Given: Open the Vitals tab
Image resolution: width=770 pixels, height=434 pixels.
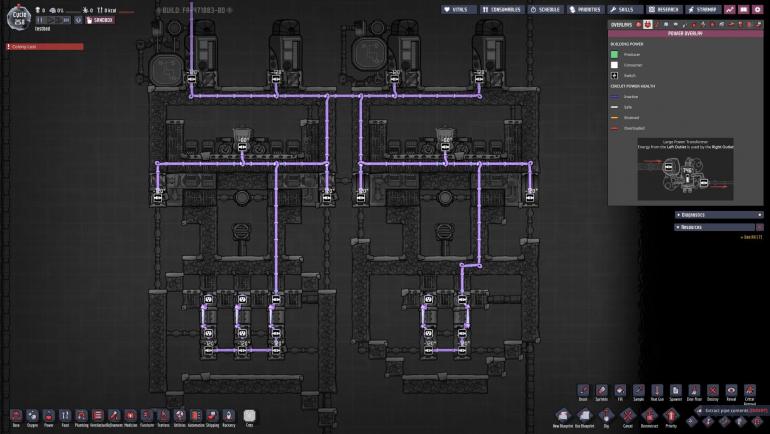Looking at the screenshot, I should tap(459, 9).
